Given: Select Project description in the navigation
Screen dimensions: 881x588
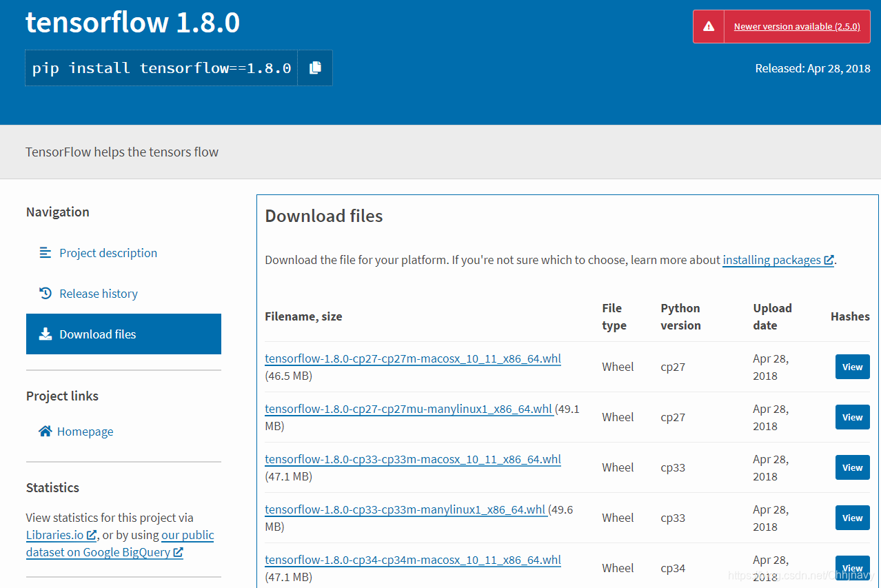Looking at the screenshot, I should point(108,252).
